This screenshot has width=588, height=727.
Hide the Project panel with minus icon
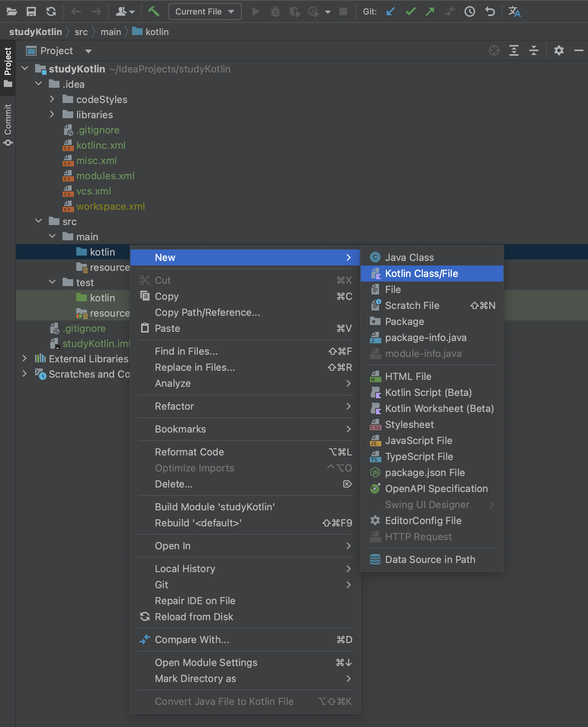[579, 50]
